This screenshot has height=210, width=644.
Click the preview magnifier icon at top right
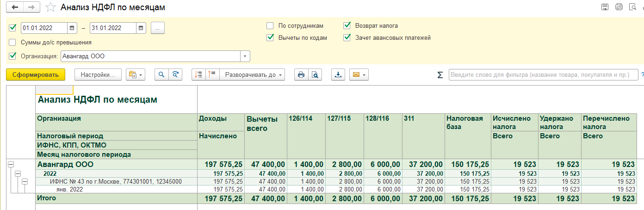[x=632, y=7]
